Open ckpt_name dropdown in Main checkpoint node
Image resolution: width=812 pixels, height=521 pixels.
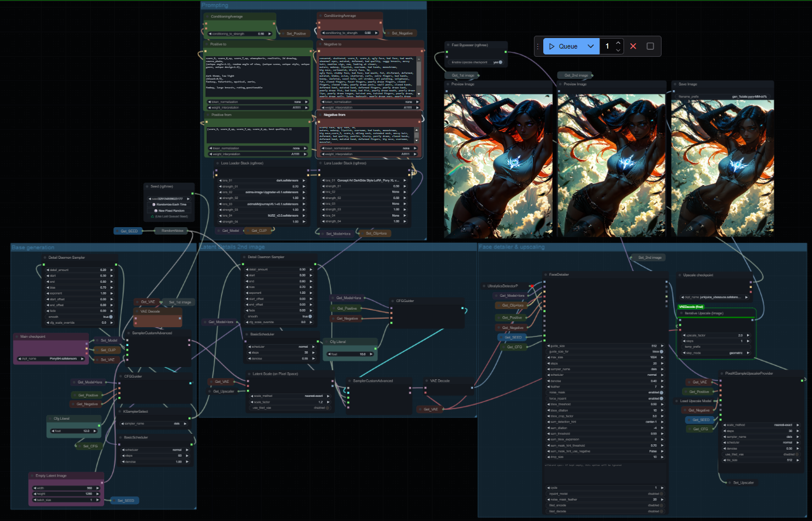click(52, 358)
